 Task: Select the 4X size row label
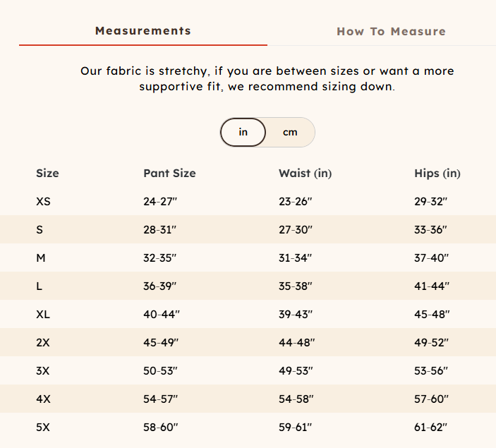43,399
